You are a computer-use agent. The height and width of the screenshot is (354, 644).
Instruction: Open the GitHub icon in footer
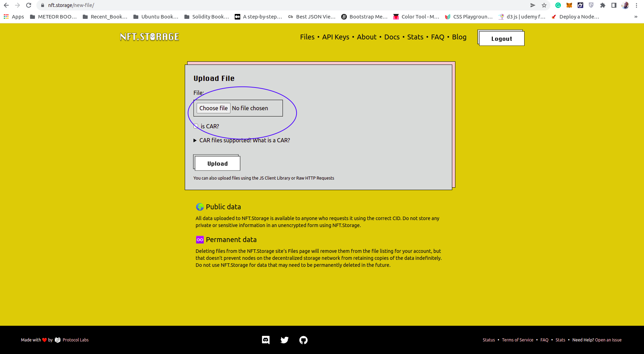pos(303,340)
